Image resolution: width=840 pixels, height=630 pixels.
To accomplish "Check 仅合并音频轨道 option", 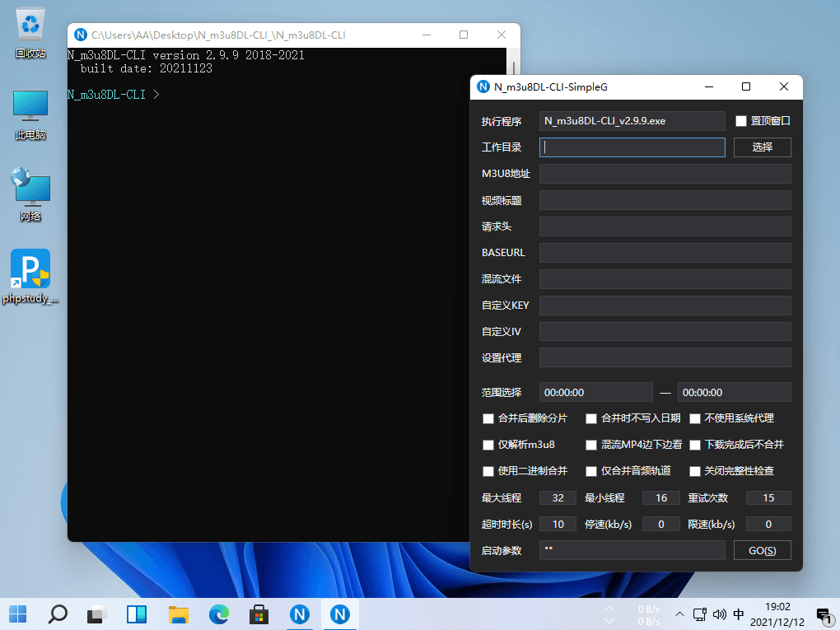I will point(591,471).
